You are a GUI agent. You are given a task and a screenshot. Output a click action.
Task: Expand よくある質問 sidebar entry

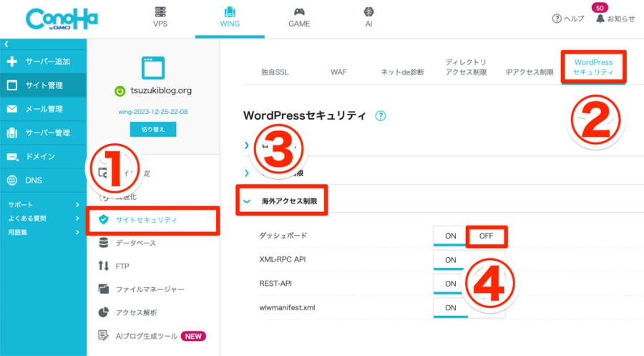tap(77, 218)
